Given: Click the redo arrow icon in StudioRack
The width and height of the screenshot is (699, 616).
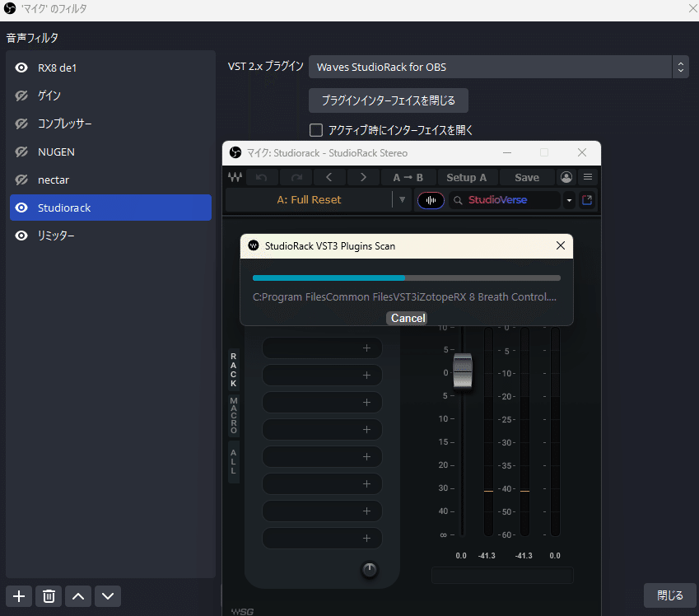Looking at the screenshot, I should pos(295,176).
